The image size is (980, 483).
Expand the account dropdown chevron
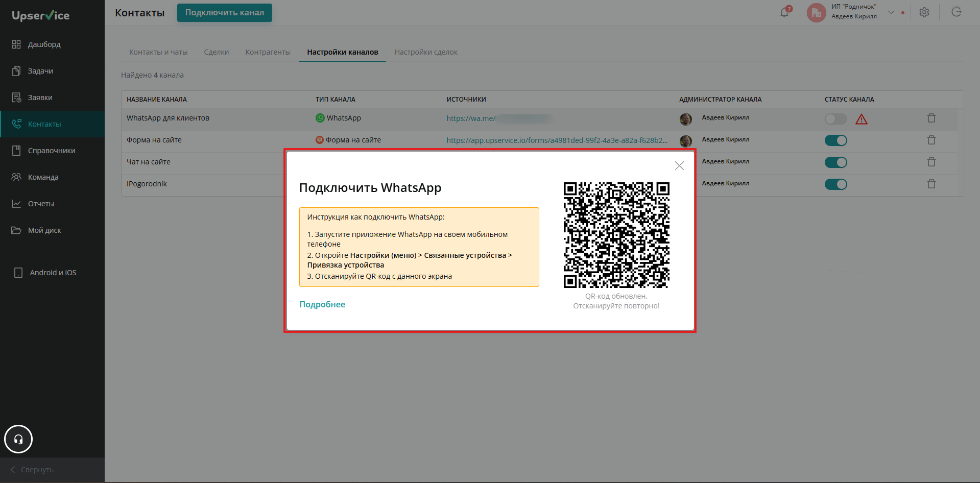pos(891,12)
